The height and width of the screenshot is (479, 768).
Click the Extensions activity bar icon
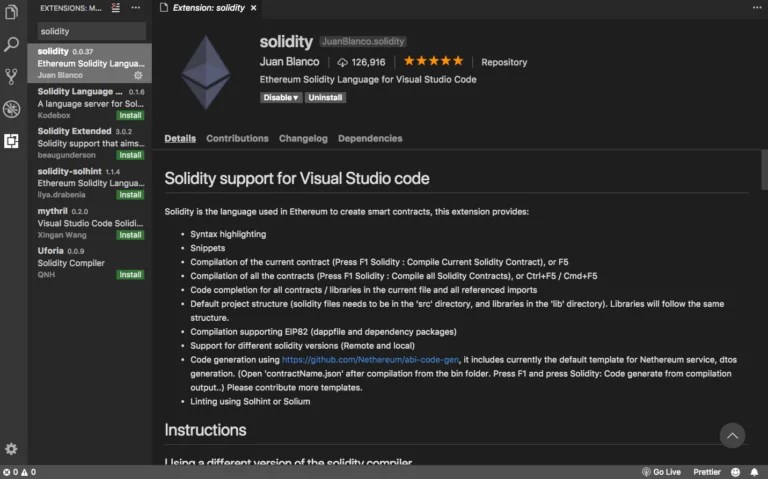pos(12,141)
